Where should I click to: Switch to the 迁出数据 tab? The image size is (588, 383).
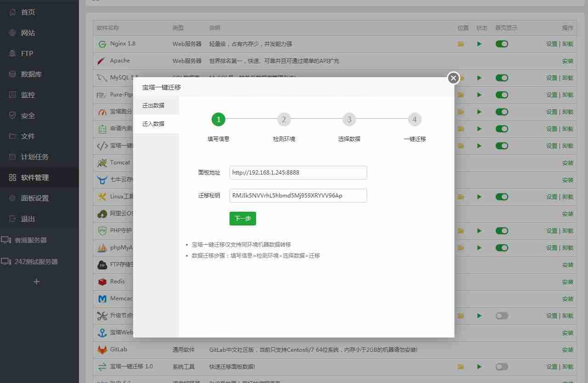point(153,105)
